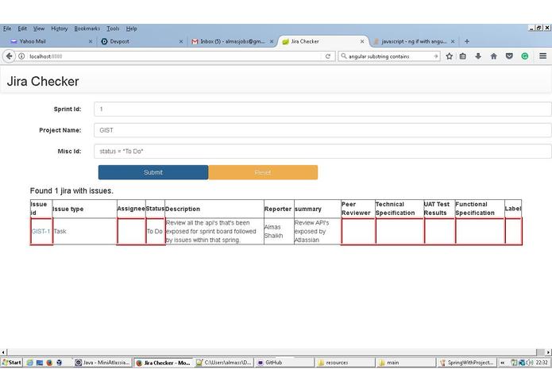Bookmark this page with the star icon
The image size is (552, 392).
point(450,56)
